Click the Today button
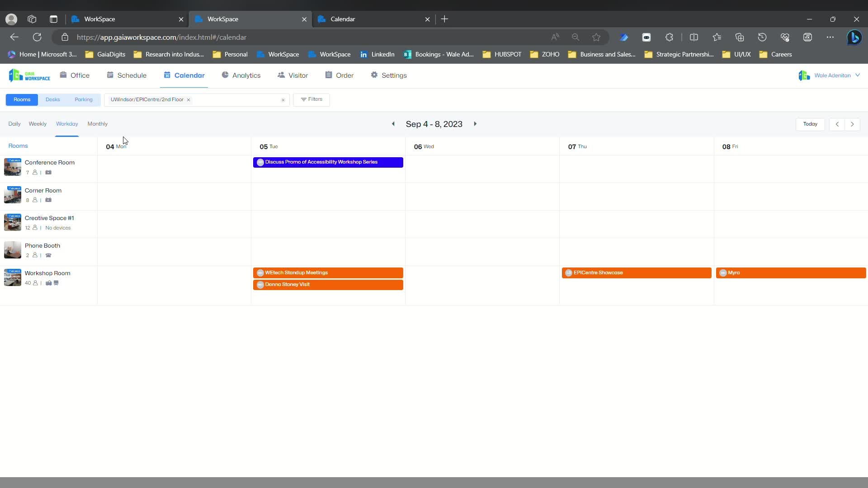This screenshot has width=868, height=488. (x=810, y=124)
